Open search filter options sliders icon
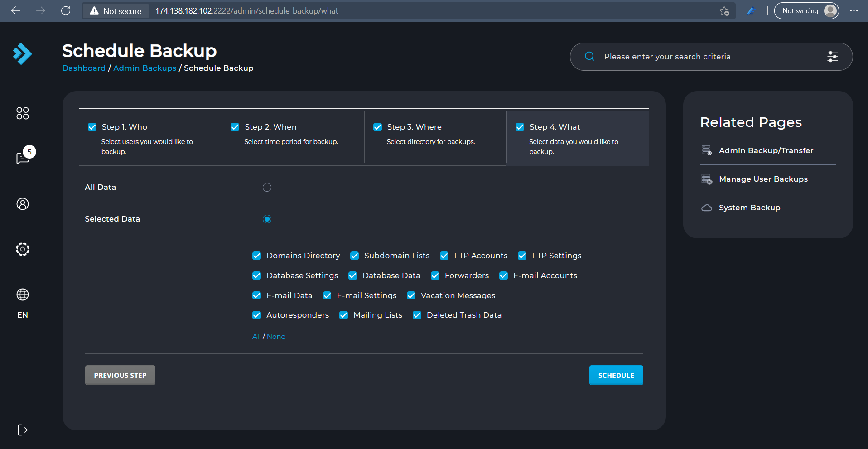 click(x=833, y=57)
